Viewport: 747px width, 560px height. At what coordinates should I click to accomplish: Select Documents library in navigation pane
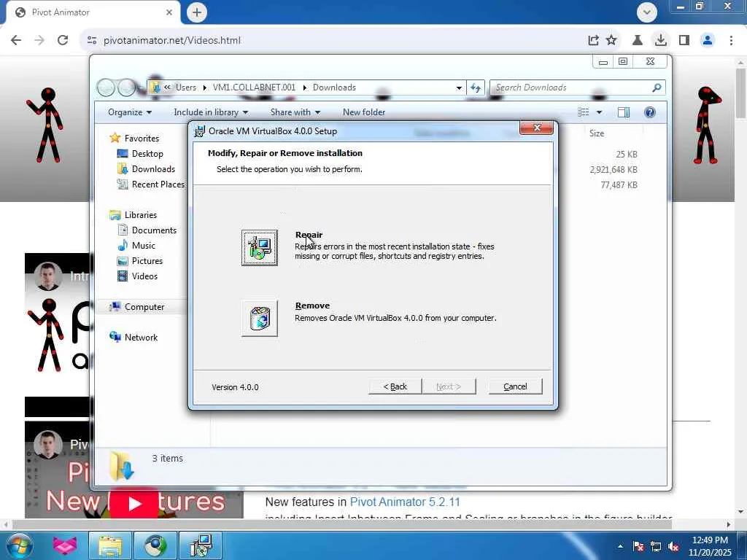pos(154,230)
